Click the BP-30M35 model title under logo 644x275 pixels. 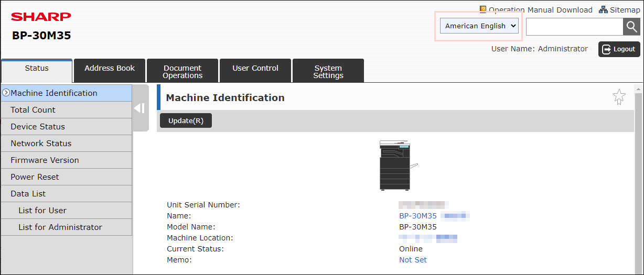point(41,36)
